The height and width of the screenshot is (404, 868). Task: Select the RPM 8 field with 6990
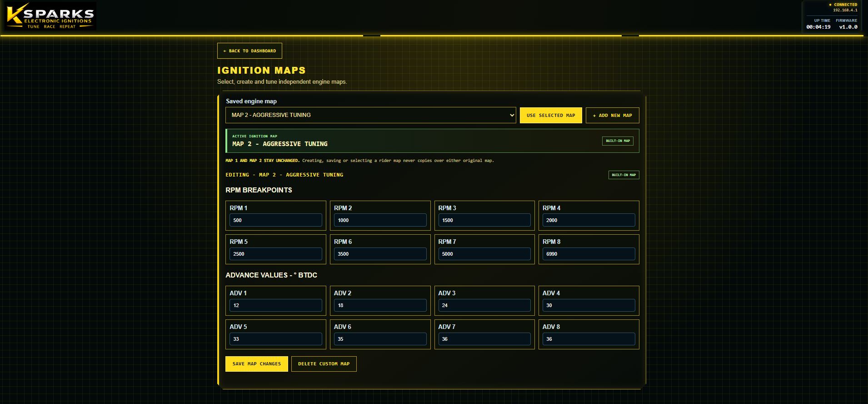point(589,254)
